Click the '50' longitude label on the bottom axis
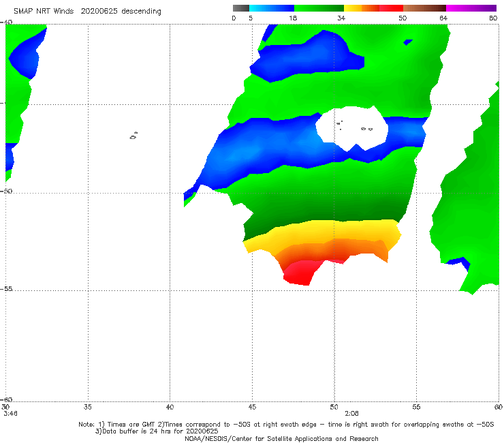Image resolution: width=504 pixels, height=443 pixels. pos(334,407)
